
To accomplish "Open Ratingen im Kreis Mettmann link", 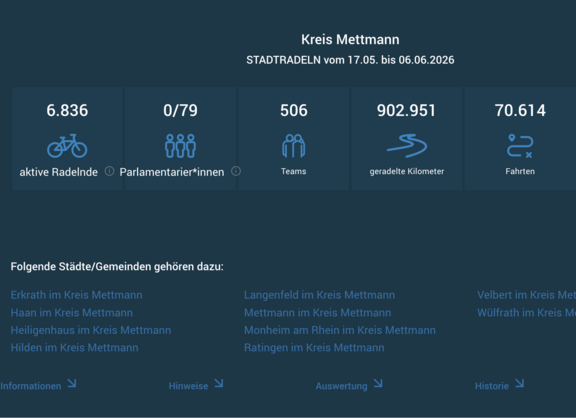I will point(314,347).
